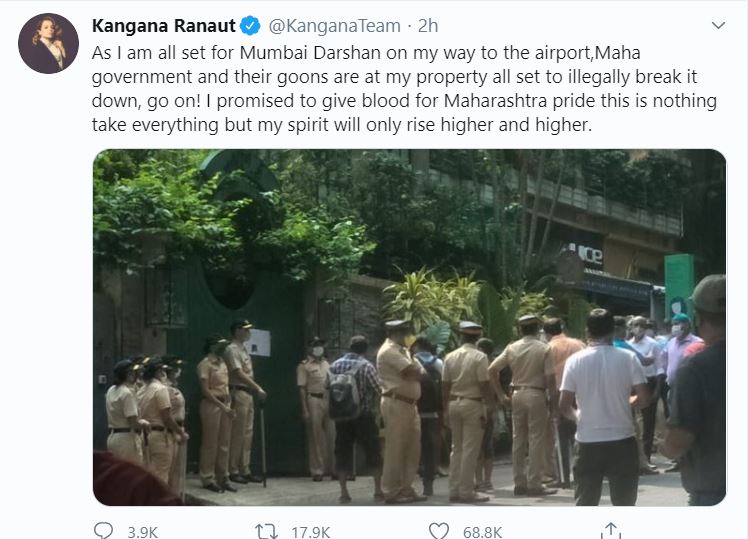The image size is (748, 539).
Task: Click the building sign in the photo
Action: pos(587,254)
